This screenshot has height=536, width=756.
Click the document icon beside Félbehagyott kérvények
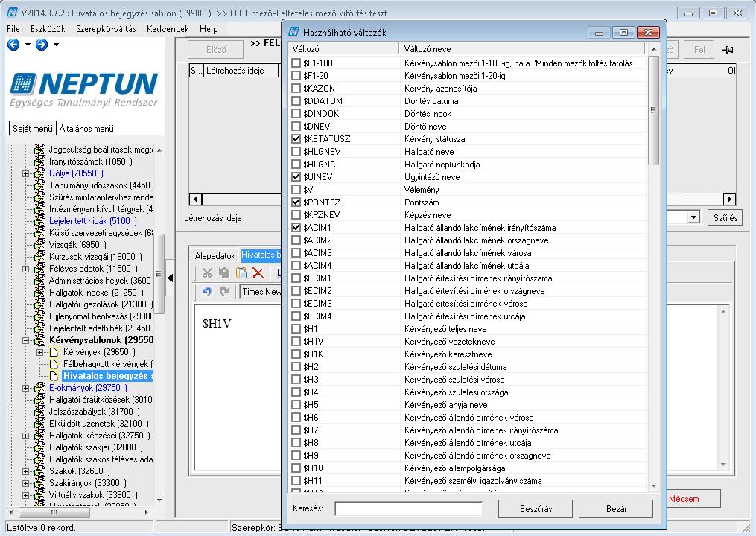(x=54, y=364)
